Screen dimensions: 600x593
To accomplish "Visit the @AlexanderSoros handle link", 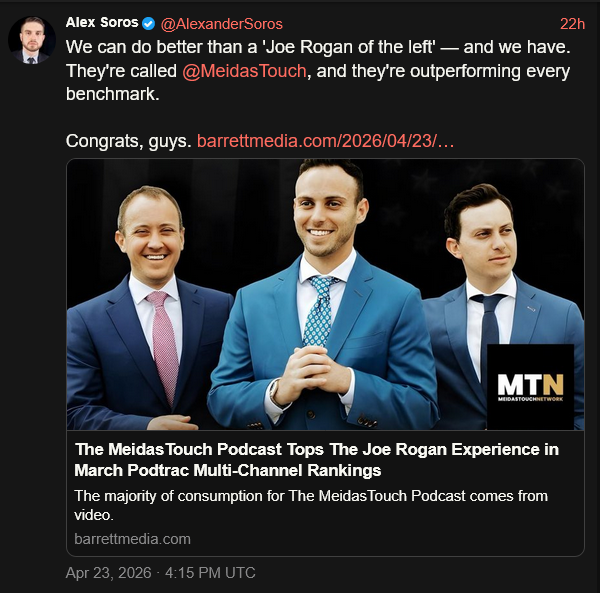I will point(221,23).
